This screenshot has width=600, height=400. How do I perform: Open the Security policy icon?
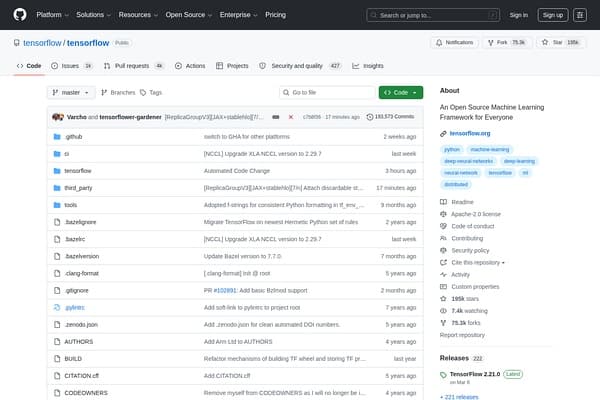[443, 250]
